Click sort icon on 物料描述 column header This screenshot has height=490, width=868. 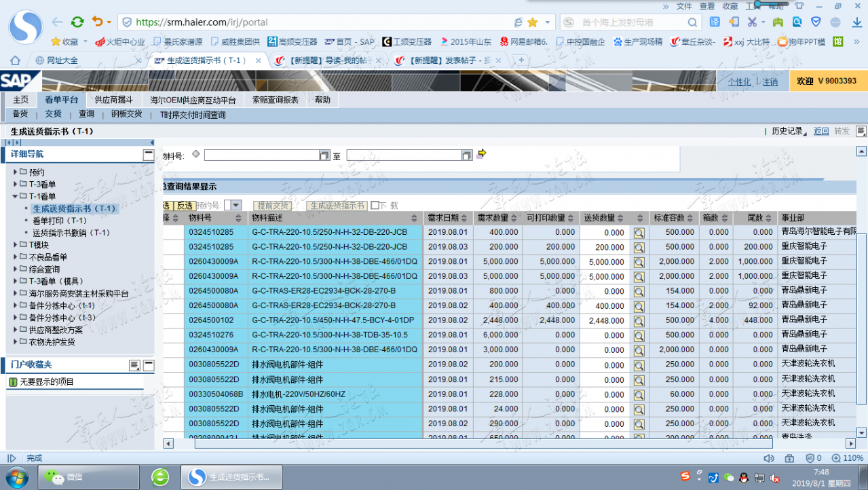pos(415,218)
